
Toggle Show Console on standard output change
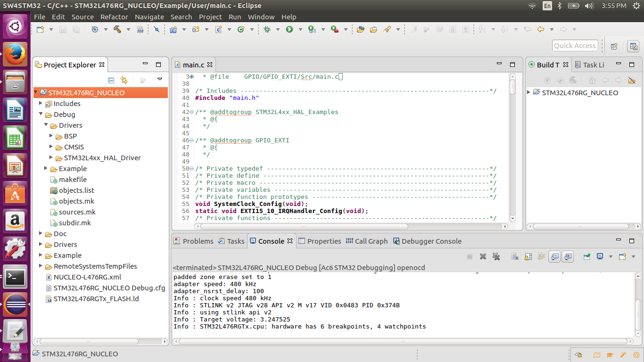pos(555,256)
